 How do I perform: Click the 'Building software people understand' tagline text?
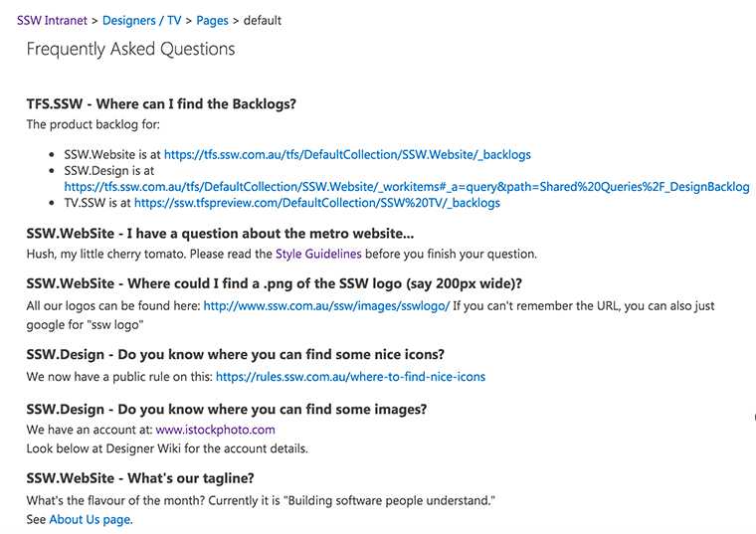point(392,501)
